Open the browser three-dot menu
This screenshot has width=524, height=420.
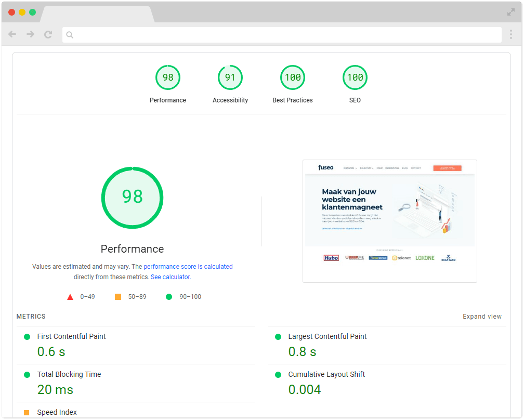[x=511, y=34]
